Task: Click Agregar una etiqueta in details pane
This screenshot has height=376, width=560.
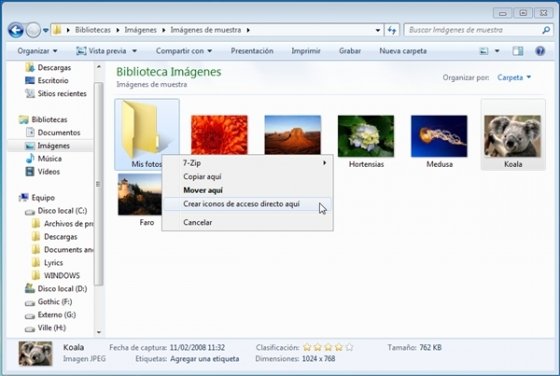Action: click(x=205, y=359)
